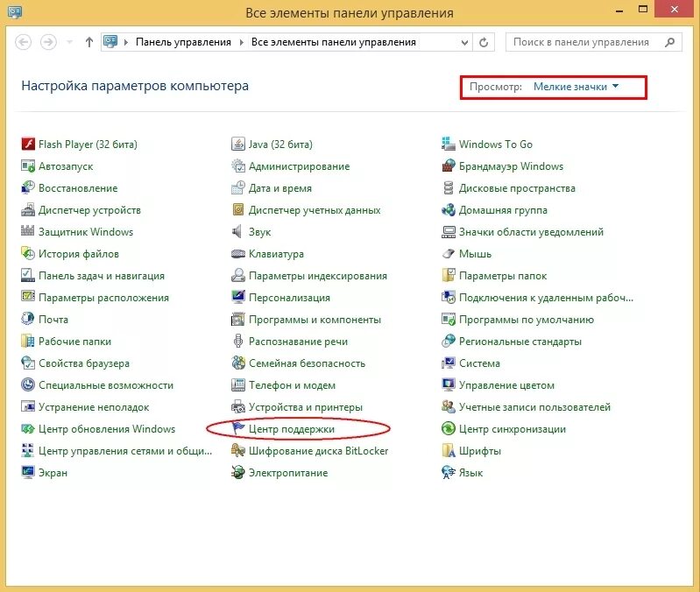The width and height of the screenshot is (700, 592).
Task: Expand arrow after Панель управления breadcrumb
Action: (242, 42)
